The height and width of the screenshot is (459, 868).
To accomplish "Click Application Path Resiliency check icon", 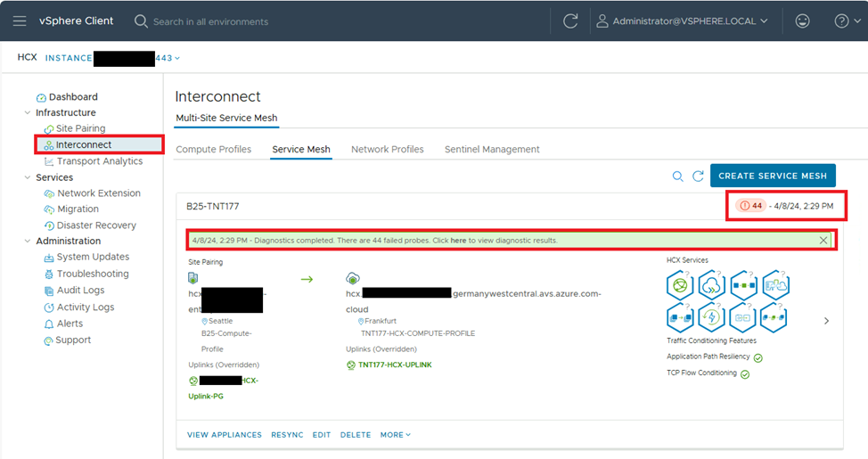I will [x=758, y=358].
